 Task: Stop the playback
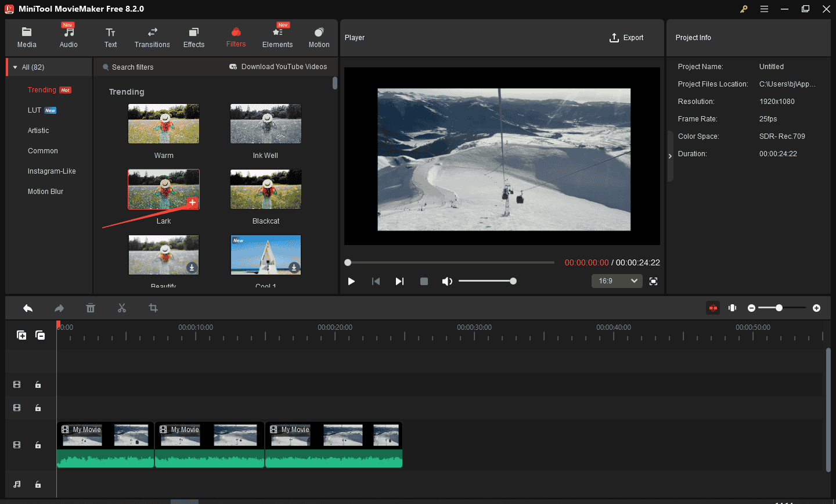point(424,281)
